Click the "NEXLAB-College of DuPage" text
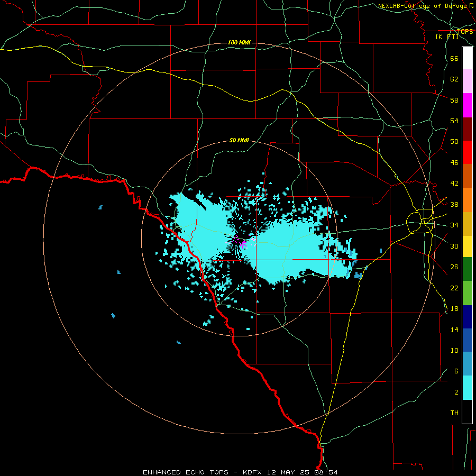The width and height of the screenshot is (476, 476). pyautogui.click(x=422, y=6)
